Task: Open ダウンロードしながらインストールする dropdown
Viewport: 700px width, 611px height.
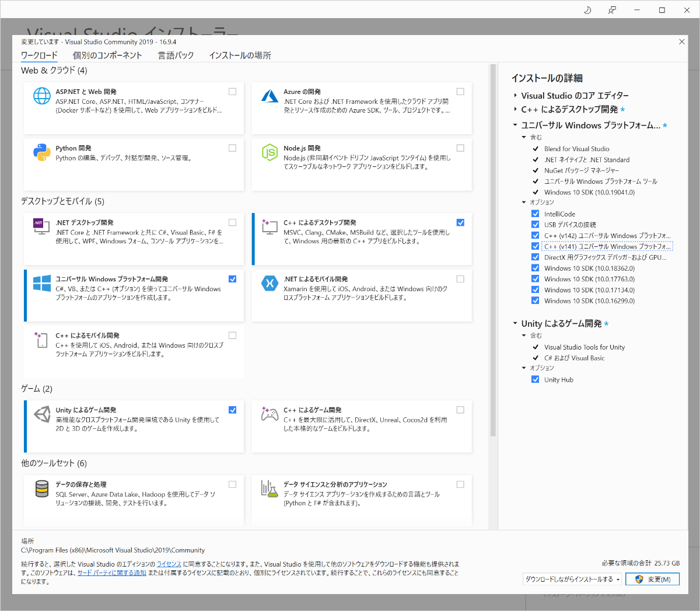Action: [x=572, y=579]
